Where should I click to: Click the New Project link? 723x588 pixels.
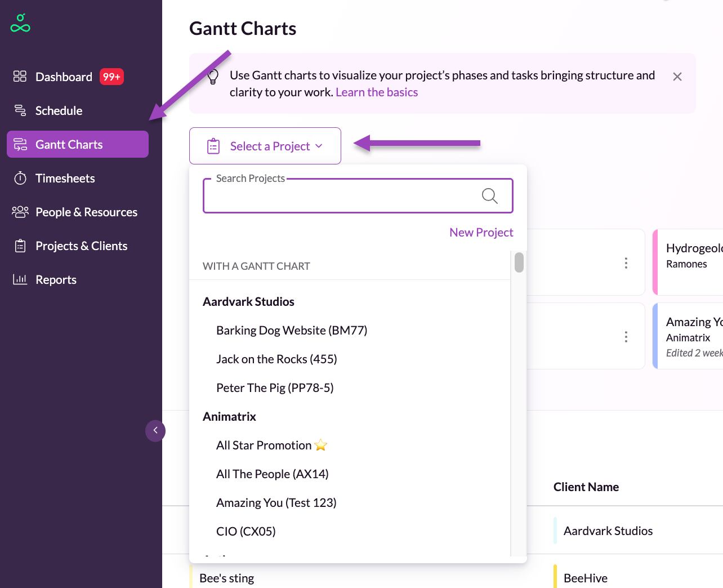tap(481, 233)
